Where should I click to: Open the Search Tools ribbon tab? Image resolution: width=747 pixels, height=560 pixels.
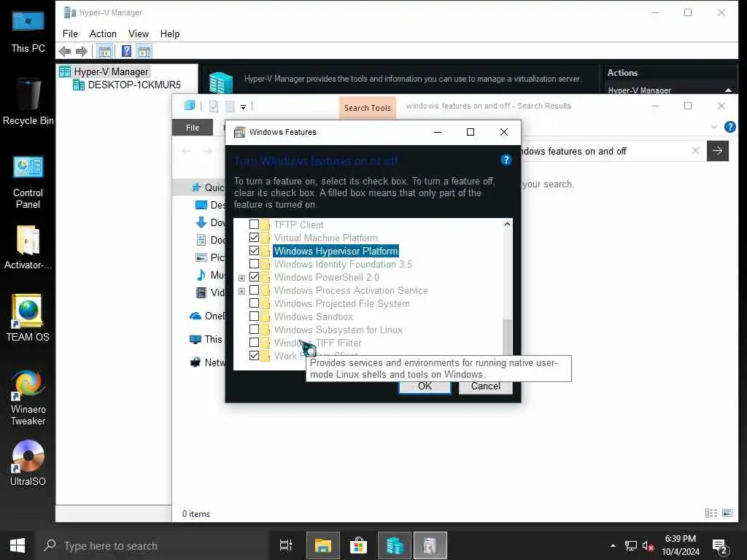(x=368, y=108)
